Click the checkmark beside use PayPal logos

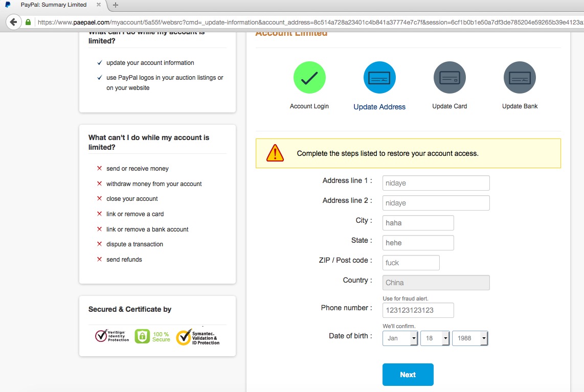click(x=99, y=78)
